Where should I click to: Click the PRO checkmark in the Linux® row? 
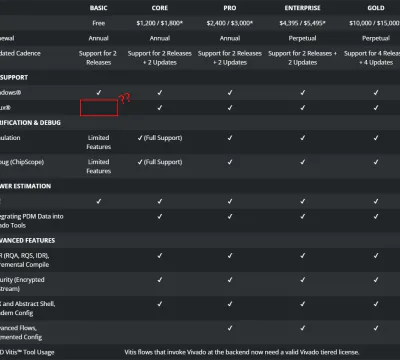[230, 108]
